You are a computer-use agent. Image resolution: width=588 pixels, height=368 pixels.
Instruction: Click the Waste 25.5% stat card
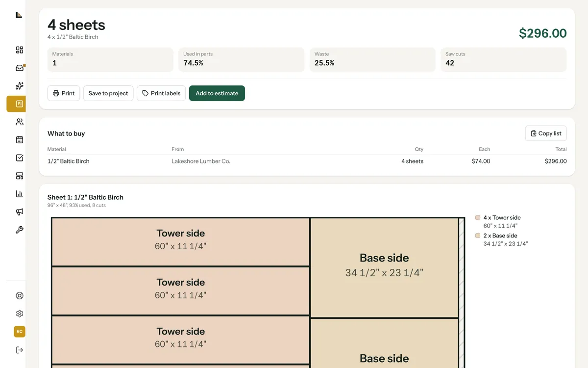pyautogui.click(x=372, y=60)
